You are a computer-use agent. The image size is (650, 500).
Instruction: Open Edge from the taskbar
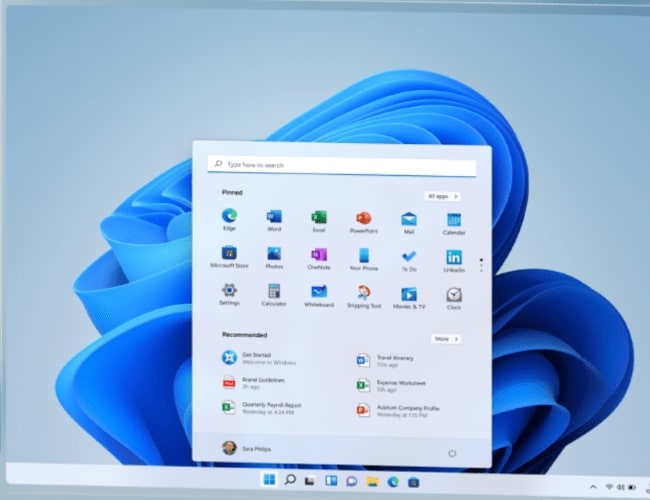pyautogui.click(x=393, y=482)
